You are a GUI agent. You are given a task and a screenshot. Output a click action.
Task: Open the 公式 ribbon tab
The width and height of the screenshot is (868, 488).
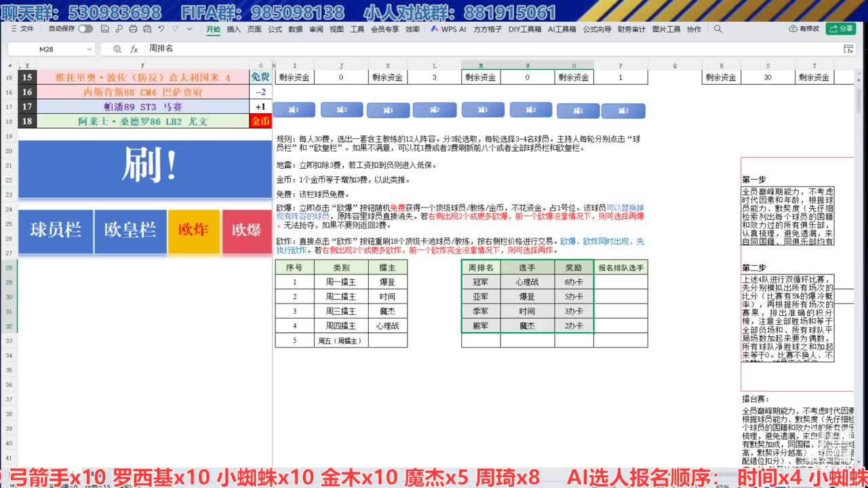pos(275,29)
